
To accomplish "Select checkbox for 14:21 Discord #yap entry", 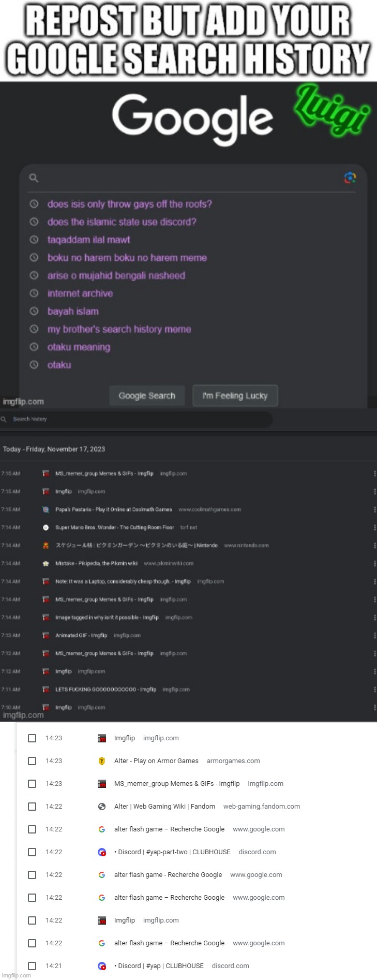I will pyautogui.click(x=32, y=966).
